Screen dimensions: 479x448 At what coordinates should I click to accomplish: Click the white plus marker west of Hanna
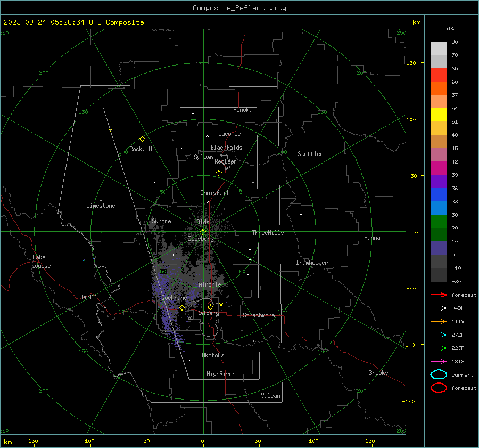click(x=301, y=214)
